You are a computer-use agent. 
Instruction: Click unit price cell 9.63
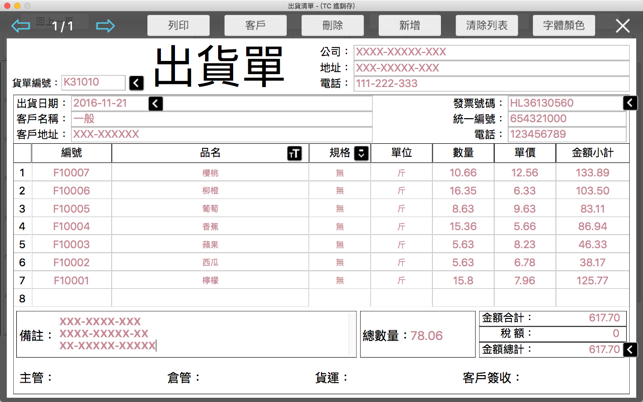point(524,209)
